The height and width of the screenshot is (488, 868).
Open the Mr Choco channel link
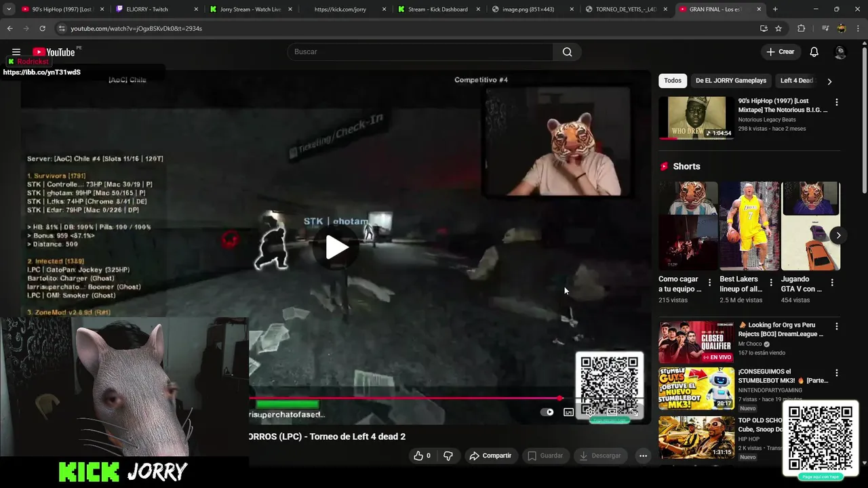pyautogui.click(x=750, y=344)
